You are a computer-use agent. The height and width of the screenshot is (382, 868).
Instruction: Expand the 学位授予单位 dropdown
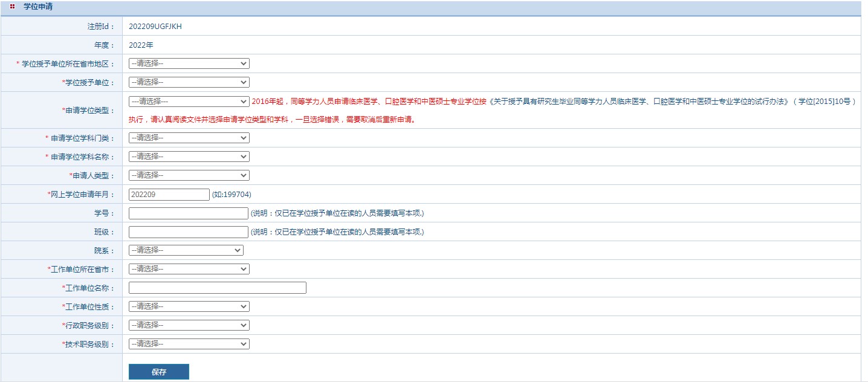pos(189,82)
